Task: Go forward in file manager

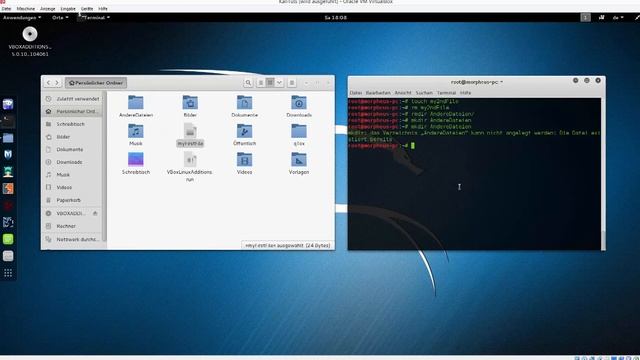Action: tap(57, 83)
